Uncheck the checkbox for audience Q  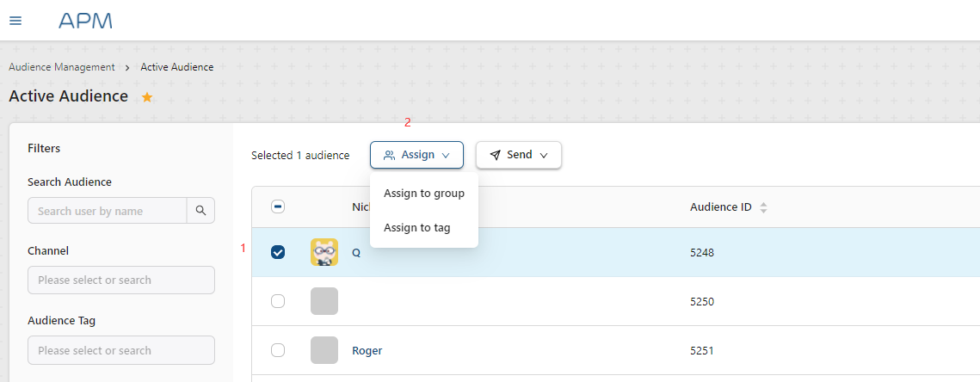[x=278, y=252]
